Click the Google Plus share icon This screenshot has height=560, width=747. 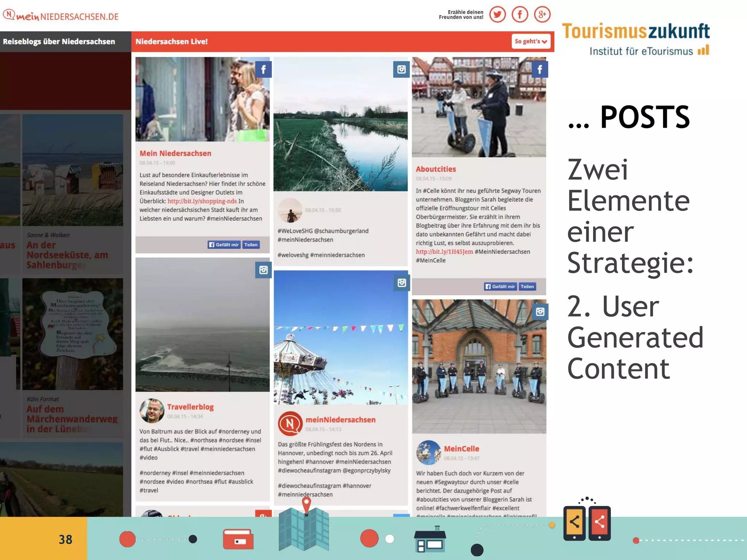pyautogui.click(x=542, y=15)
